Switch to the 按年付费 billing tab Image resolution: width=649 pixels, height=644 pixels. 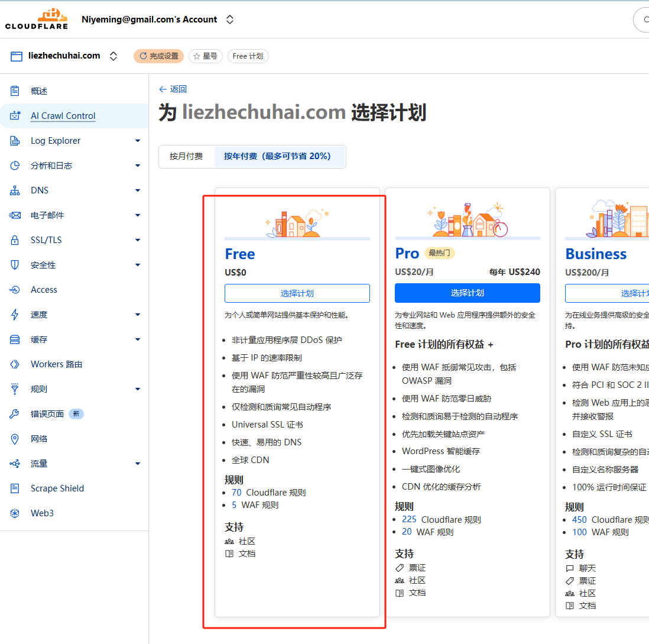(280, 156)
